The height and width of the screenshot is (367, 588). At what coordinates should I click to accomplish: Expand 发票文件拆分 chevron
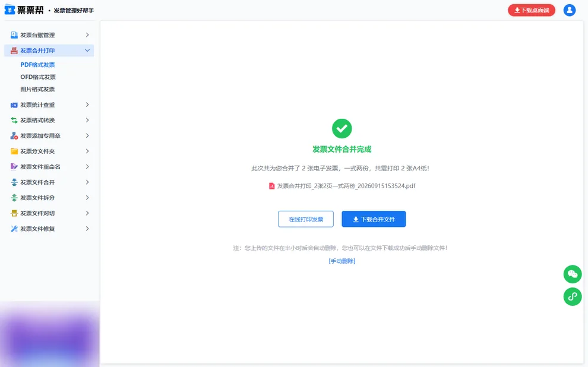[87, 198]
